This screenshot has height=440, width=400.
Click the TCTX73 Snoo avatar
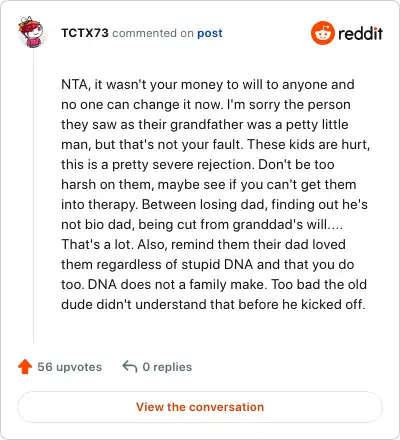[x=31, y=32]
